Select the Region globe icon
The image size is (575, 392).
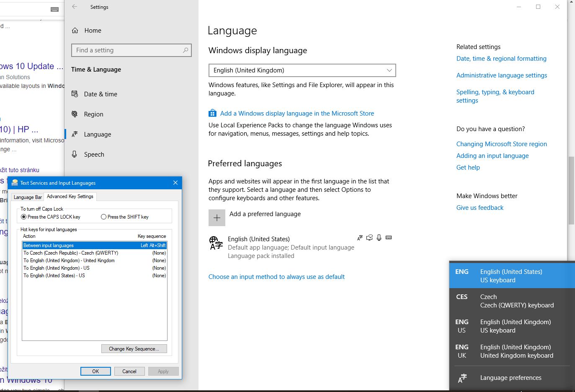[x=75, y=114]
